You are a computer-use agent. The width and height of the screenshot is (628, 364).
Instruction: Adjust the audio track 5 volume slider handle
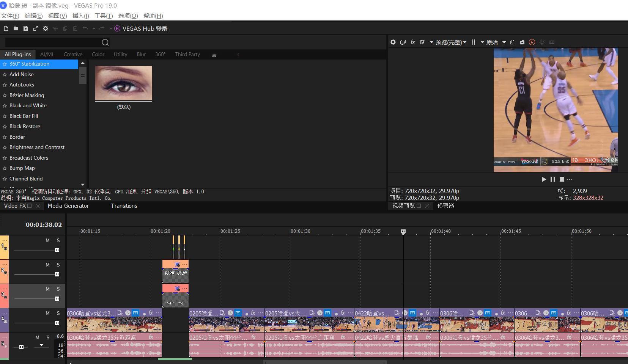[x=21, y=347]
